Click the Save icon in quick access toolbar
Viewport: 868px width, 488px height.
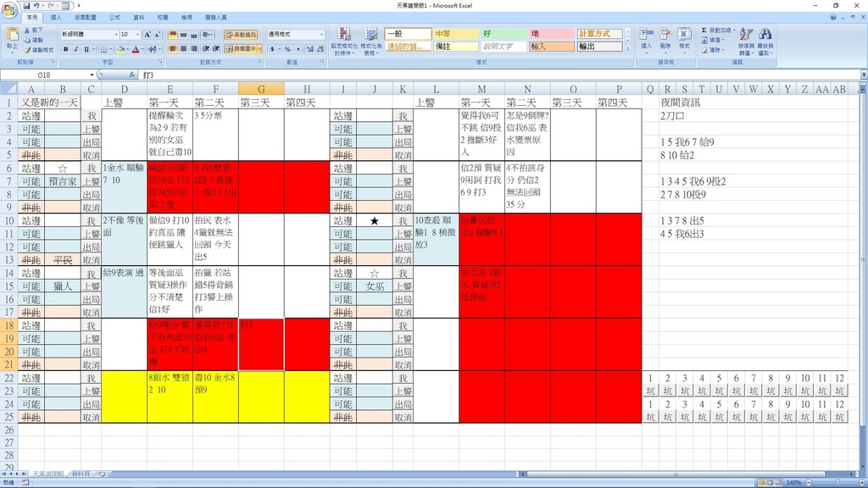(x=26, y=6)
